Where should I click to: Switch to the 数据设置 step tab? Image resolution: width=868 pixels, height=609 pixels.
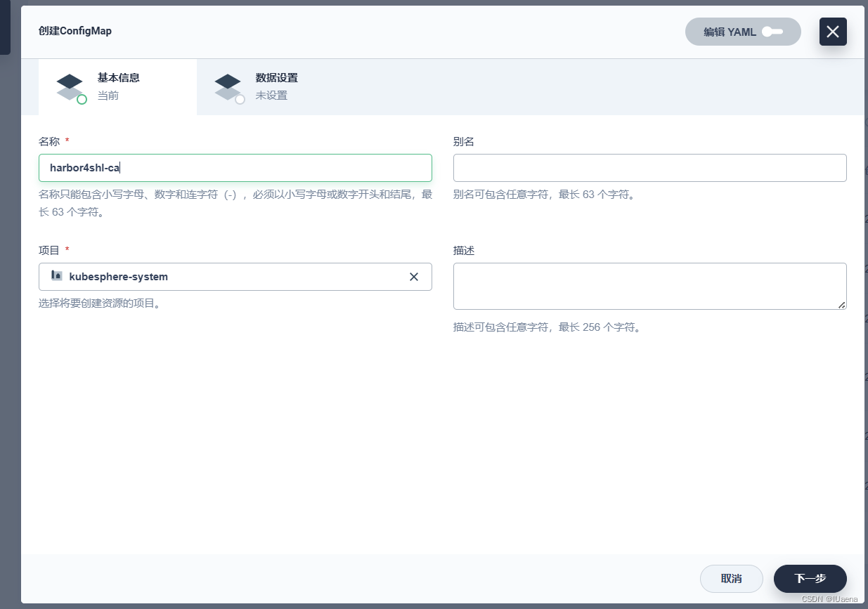tap(276, 87)
